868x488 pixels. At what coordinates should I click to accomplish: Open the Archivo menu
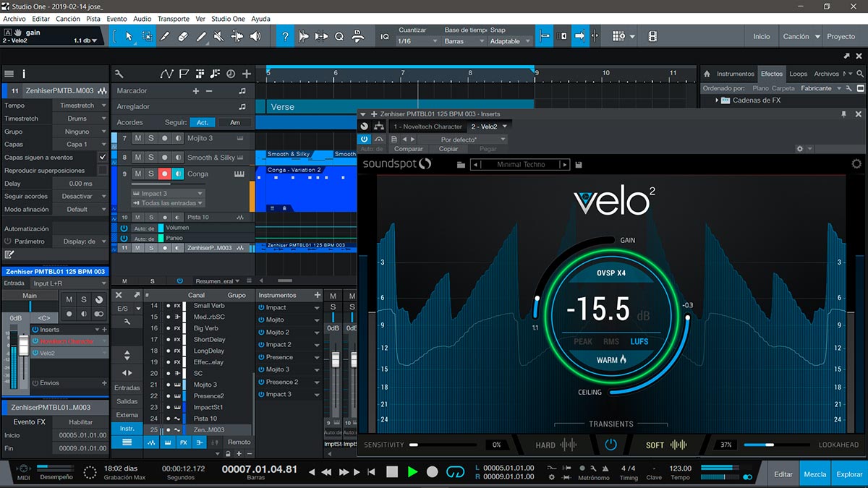pos(14,19)
